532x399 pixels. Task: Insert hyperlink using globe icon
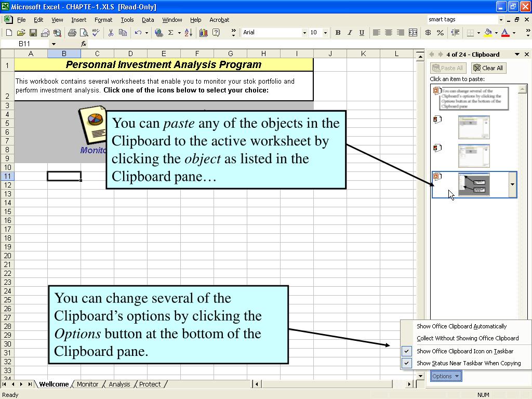click(x=158, y=33)
